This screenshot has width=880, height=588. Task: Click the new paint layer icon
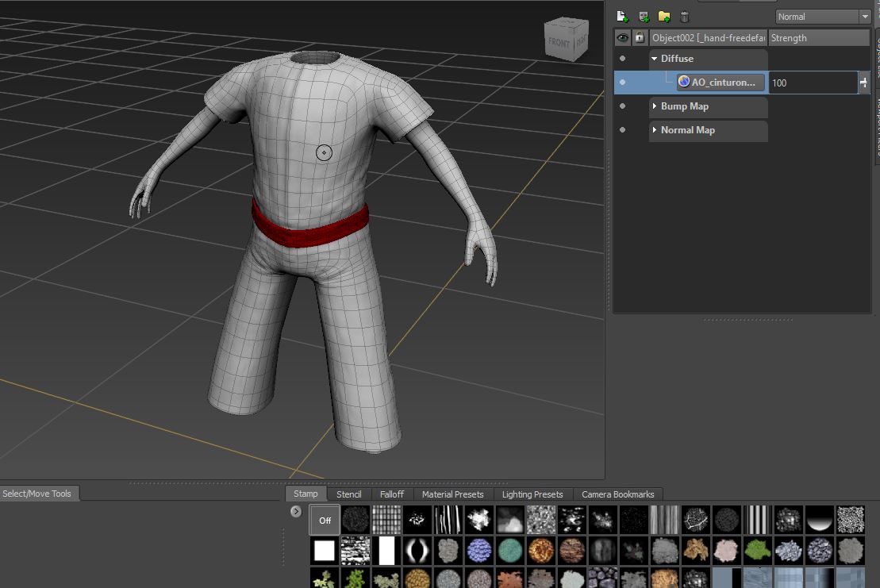[622, 17]
